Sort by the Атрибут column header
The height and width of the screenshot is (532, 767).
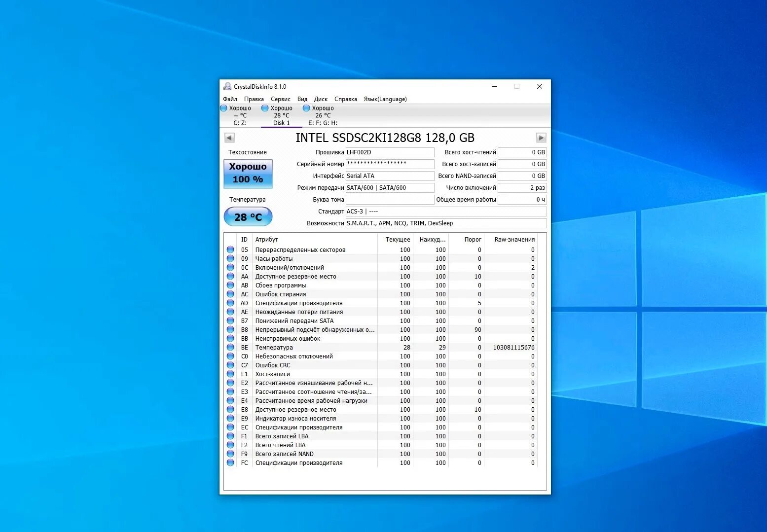pos(315,240)
